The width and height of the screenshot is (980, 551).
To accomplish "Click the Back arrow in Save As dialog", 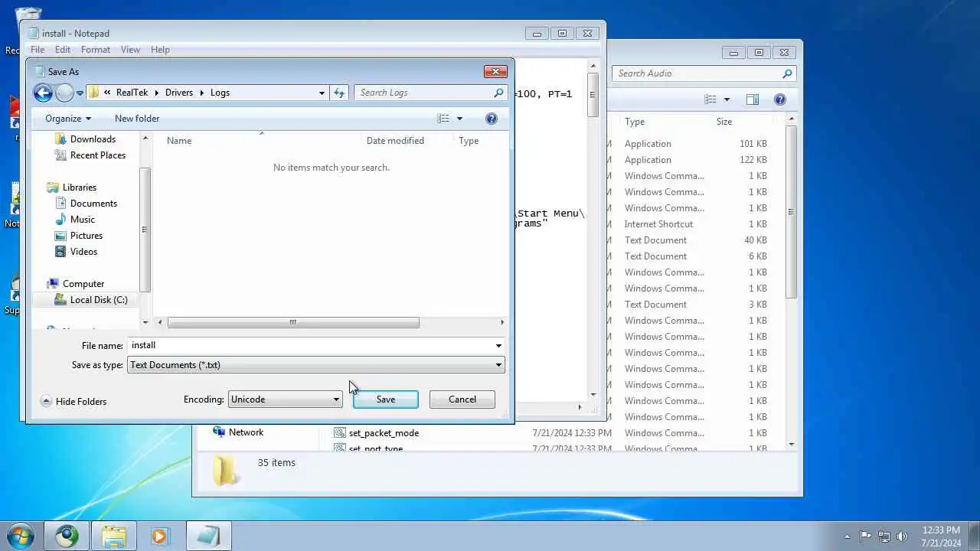I will [43, 93].
